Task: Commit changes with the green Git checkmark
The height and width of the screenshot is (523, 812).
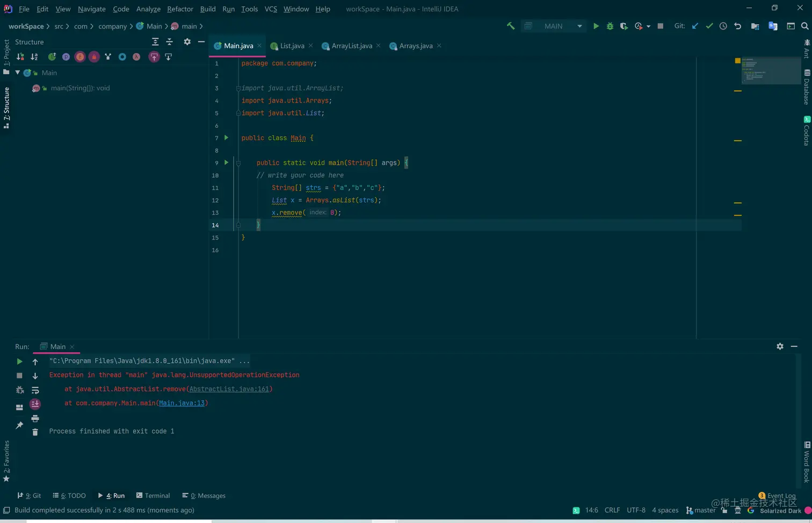Action: (709, 26)
